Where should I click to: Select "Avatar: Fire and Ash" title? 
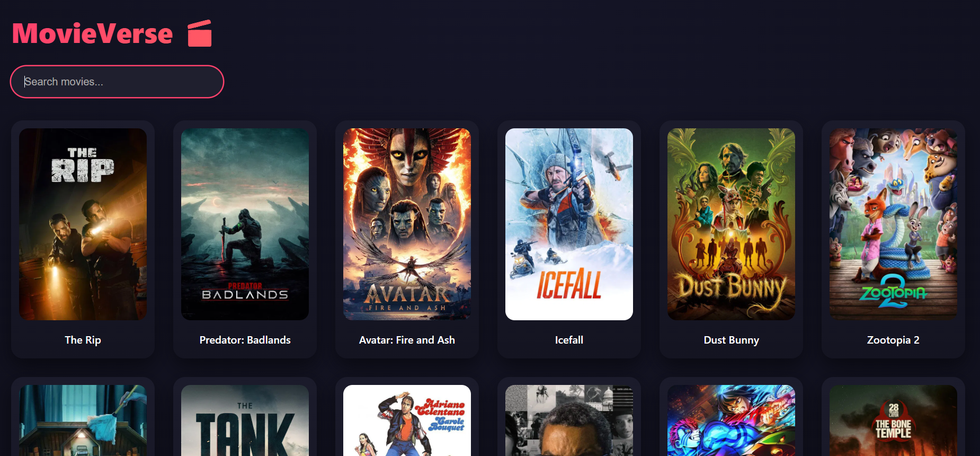pos(407,340)
